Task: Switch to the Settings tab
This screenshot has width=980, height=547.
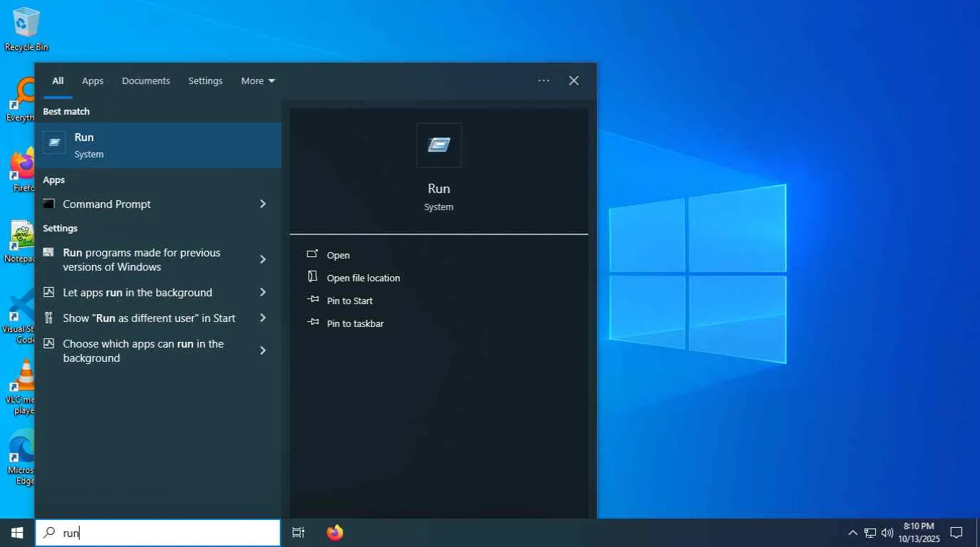Action: (205, 80)
